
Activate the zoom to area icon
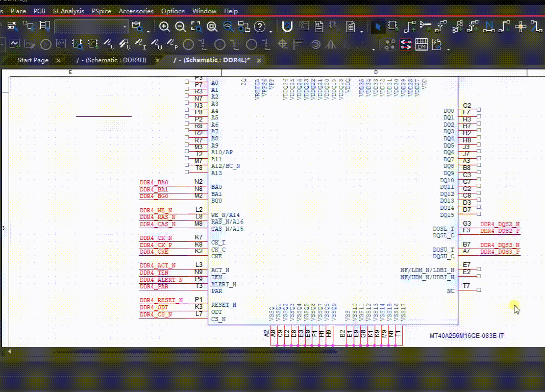(196, 27)
